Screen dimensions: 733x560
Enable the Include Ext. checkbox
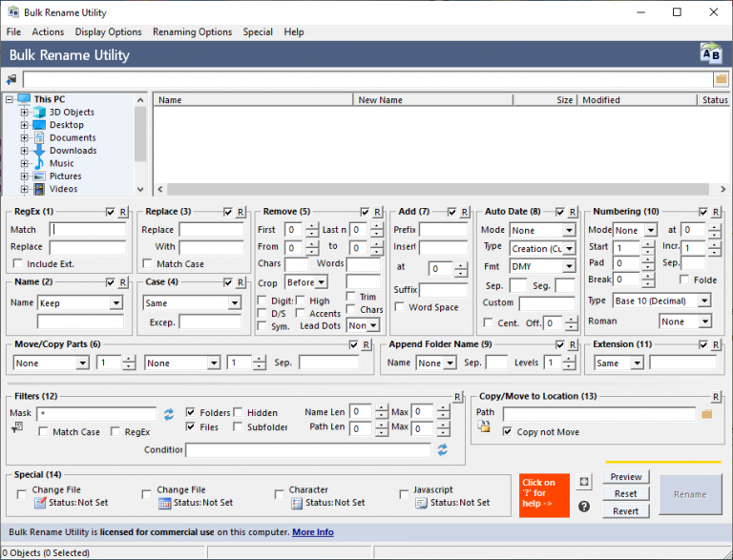[x=18, y=263]
